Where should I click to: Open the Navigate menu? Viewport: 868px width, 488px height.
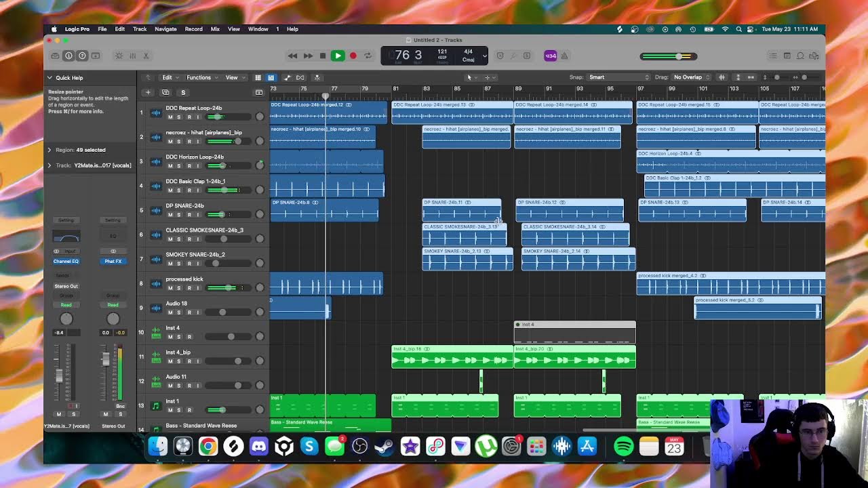click(165, 29)
